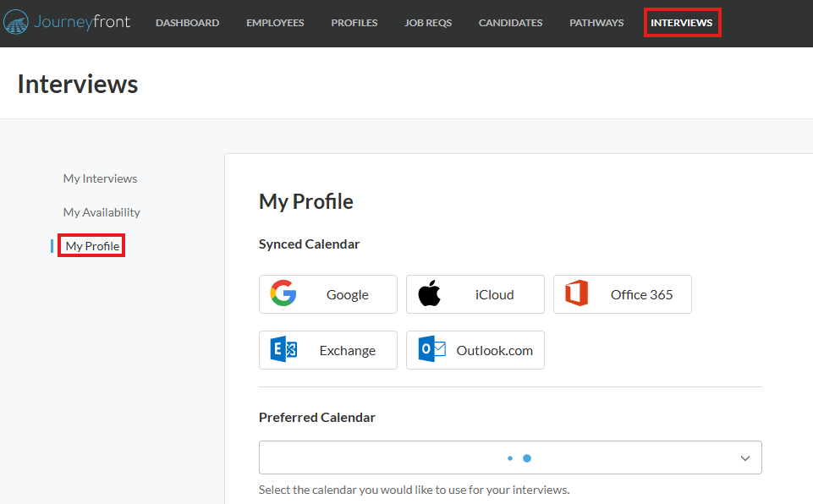Go to the Candidates page
Viewport: 813px width, 504px height.
[510, 23]
